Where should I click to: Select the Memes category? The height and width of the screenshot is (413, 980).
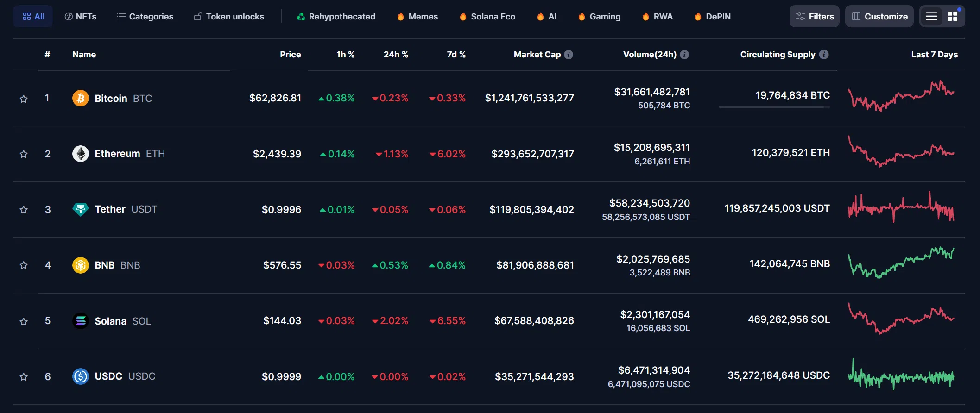point(417,16)
